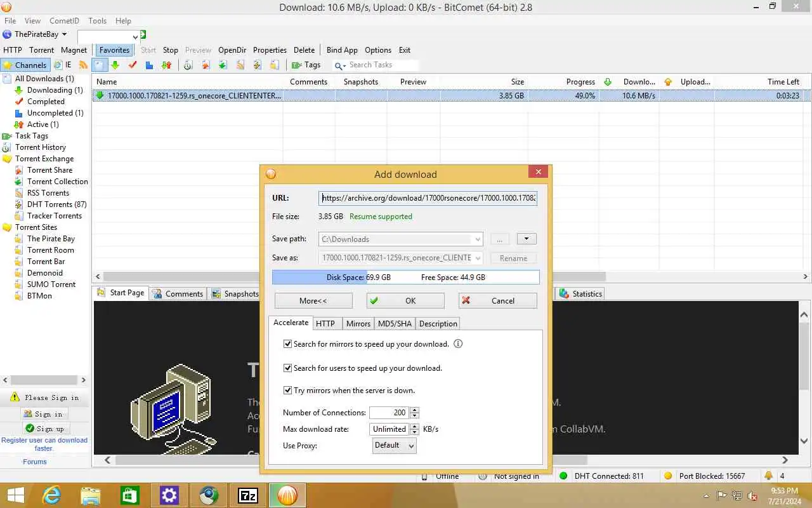Uncheck Search for users to speed up download

287,368
